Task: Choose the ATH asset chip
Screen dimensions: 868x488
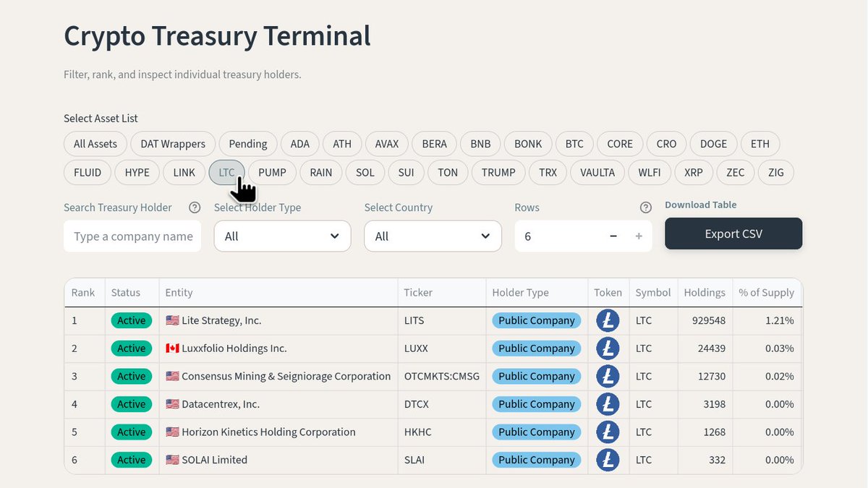Action: 342,144
